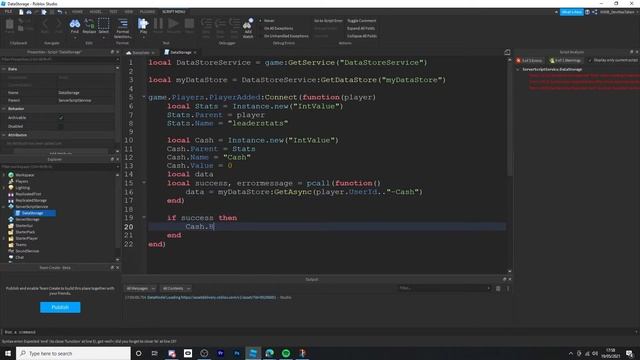The width and height of the screenshot is (640, 360).
Task: Open the All Messages dropdown
Action: click(140, 289)
